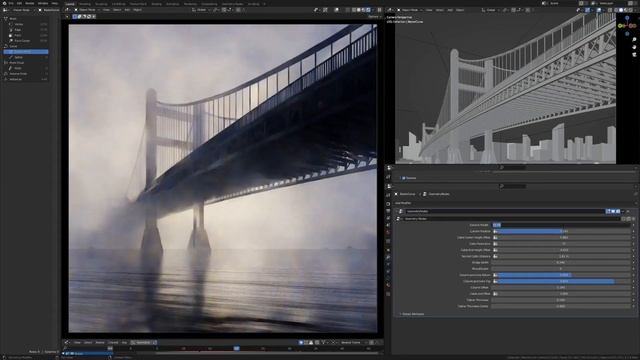
Task: Click blue current frame marker in timeline
Action: [x=236, y=348]
